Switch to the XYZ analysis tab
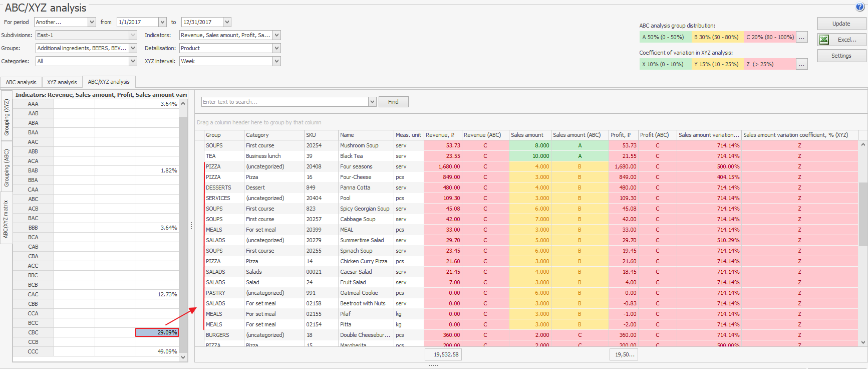The width and height of the screenshot is (868, 369). click(x=62, y=82)
